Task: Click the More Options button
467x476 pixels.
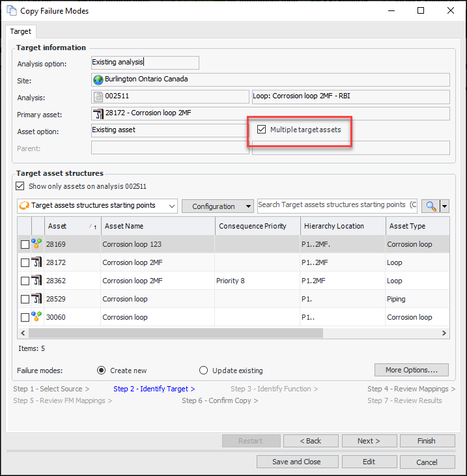Action: click(x=412, y=370)
